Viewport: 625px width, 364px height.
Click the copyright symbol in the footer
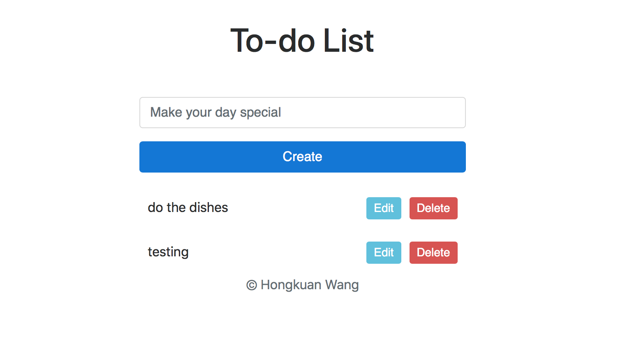[251, 285]
